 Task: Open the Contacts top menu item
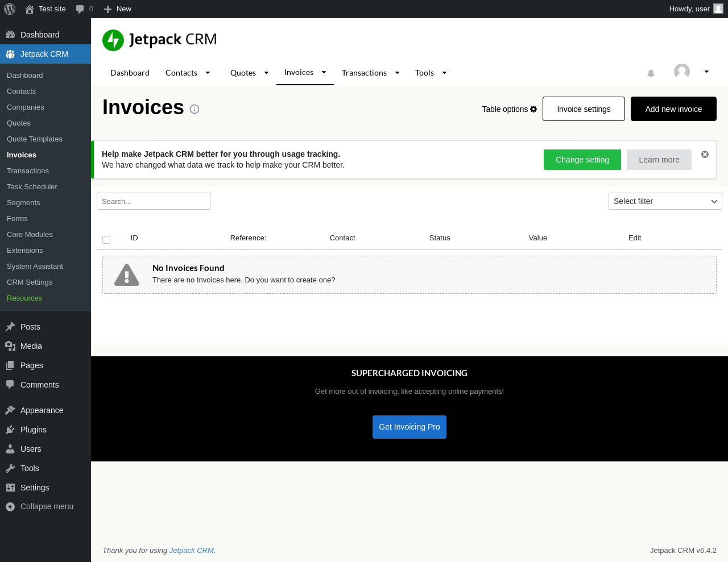coord(181,73)
